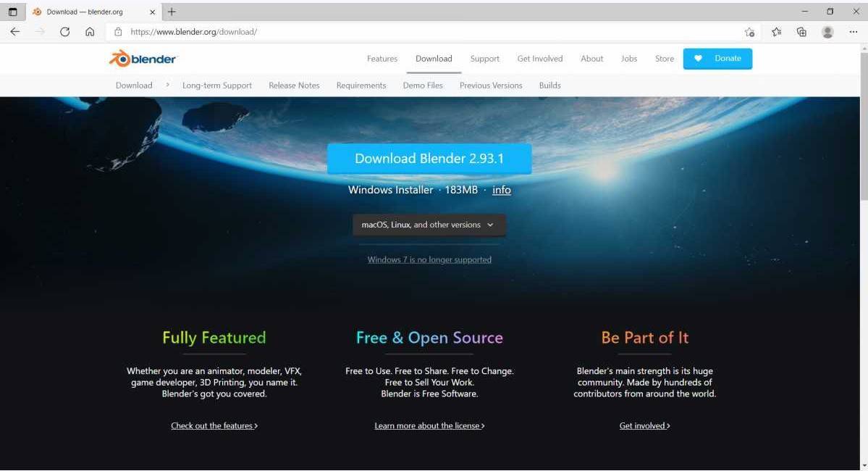Click the heart icon on Donate button

click(698, 58)
